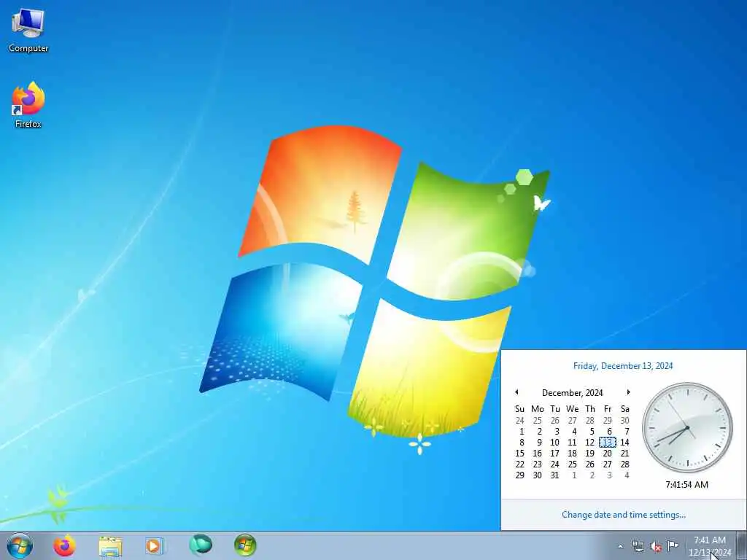The width and height of the screenshot is (747, 560).
Task: Select December 9 in the calendar
Action: coord(539,443)
